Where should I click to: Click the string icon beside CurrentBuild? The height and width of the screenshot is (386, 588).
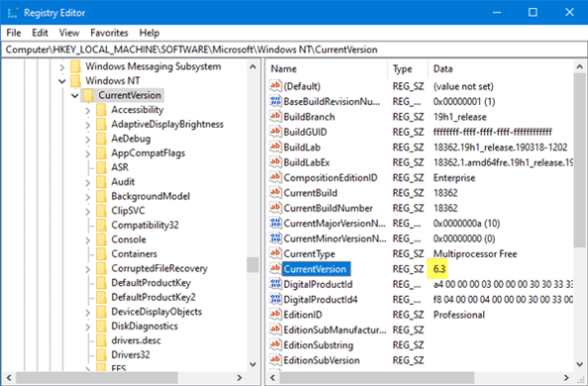[276, 193]
